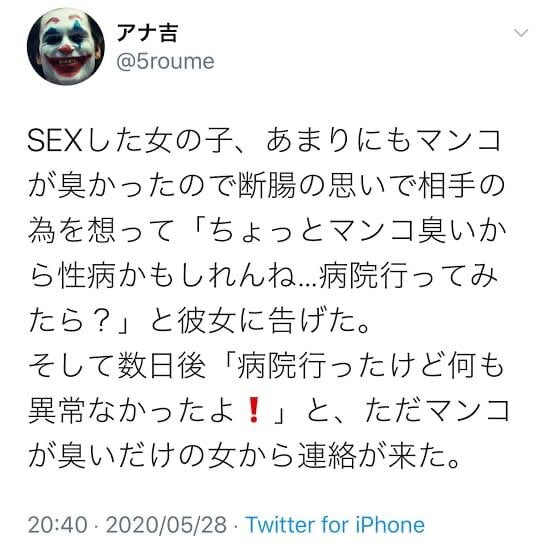The width and height of the screenshot is (554, 554).
Task: Click the tweet line starting with たら？」と彼女
Action: click(199, 320)
